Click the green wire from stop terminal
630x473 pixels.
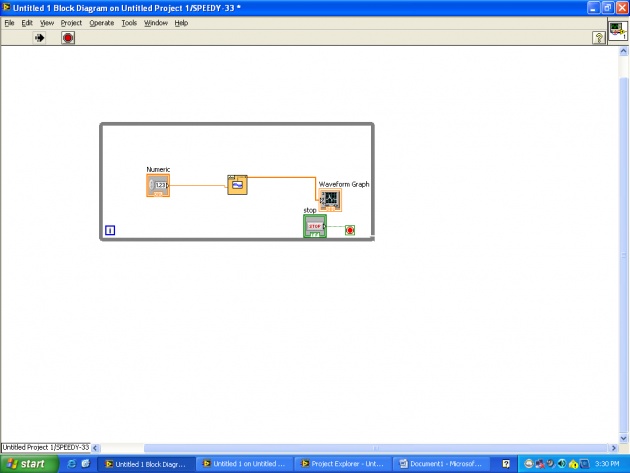point(335,226)
